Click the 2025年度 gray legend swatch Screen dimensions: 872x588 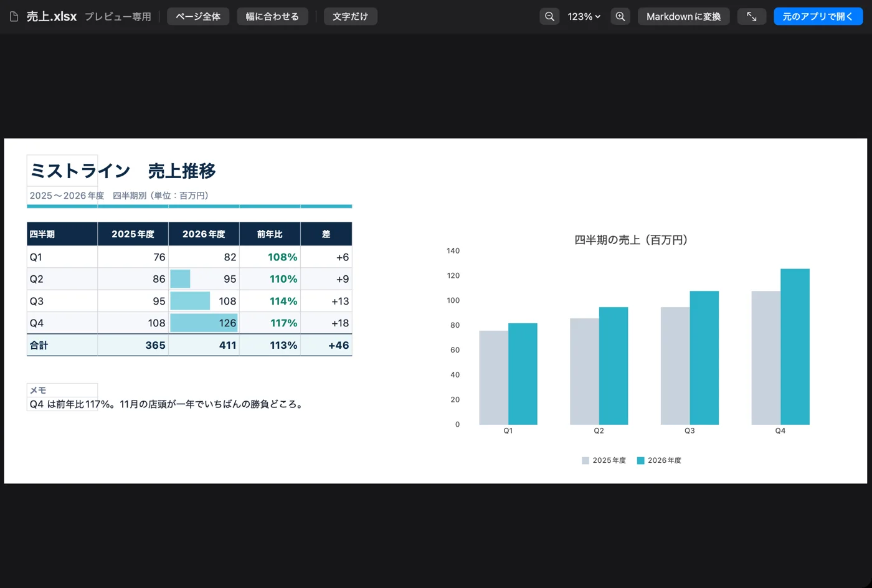coord(585,461)
